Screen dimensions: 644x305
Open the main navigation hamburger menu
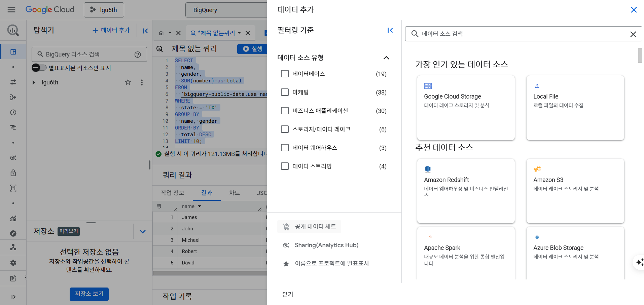11,10
